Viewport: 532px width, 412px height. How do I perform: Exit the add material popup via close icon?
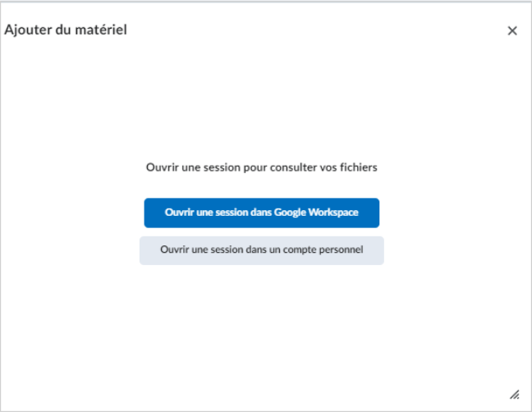[x=512, y=31]
